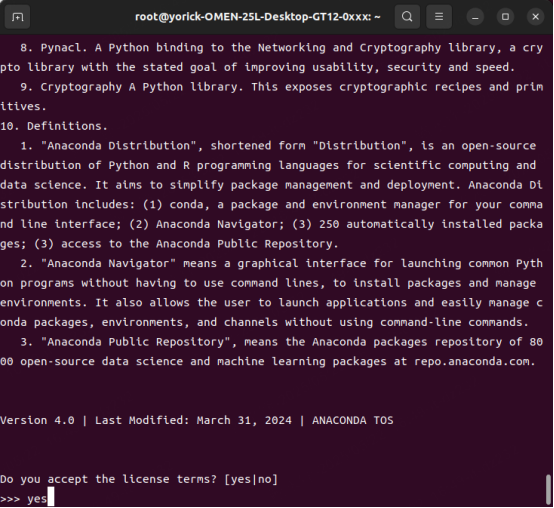Click 'Last Modified: March 31, 2024' text

(193, 420)
